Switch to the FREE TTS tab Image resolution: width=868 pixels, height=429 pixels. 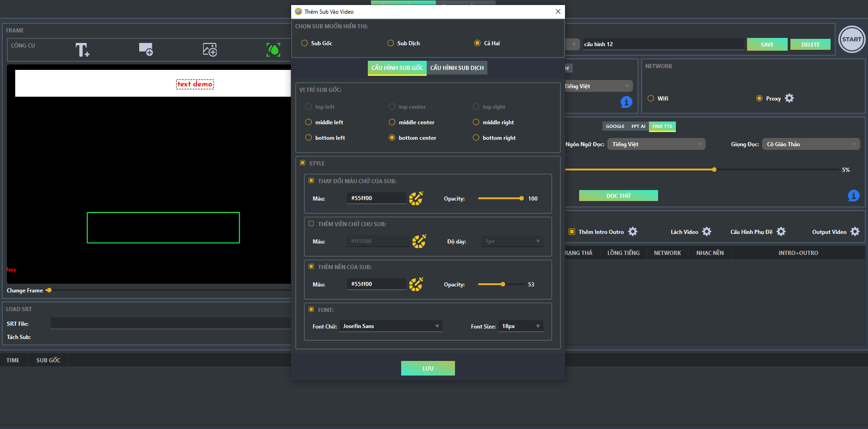pos(662,126)
